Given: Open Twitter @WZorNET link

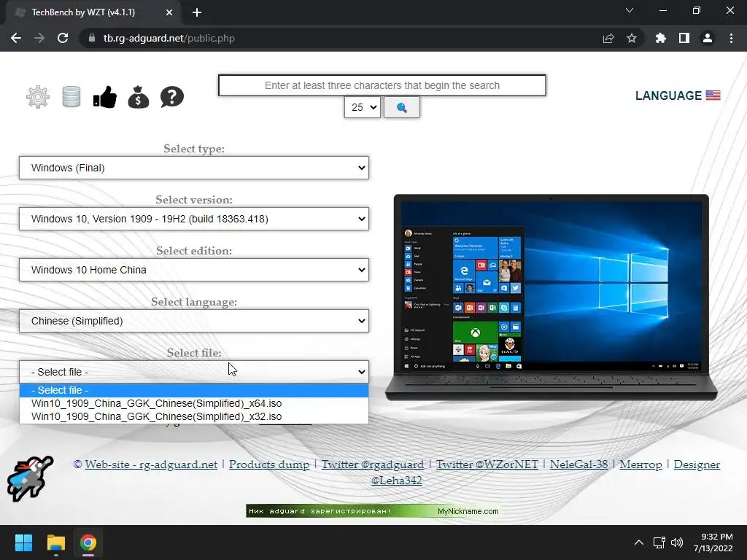Looking at the screenshot, I should click(487, 464).
